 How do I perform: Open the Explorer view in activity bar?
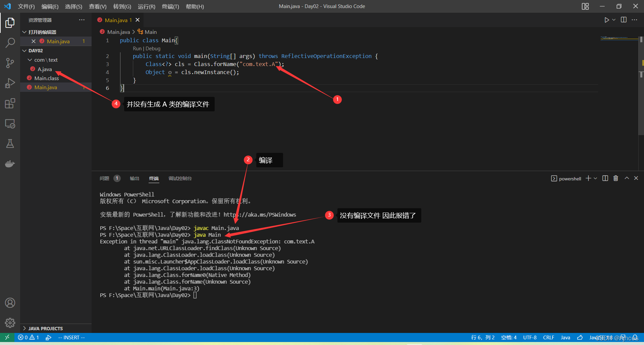click(10, 23)
